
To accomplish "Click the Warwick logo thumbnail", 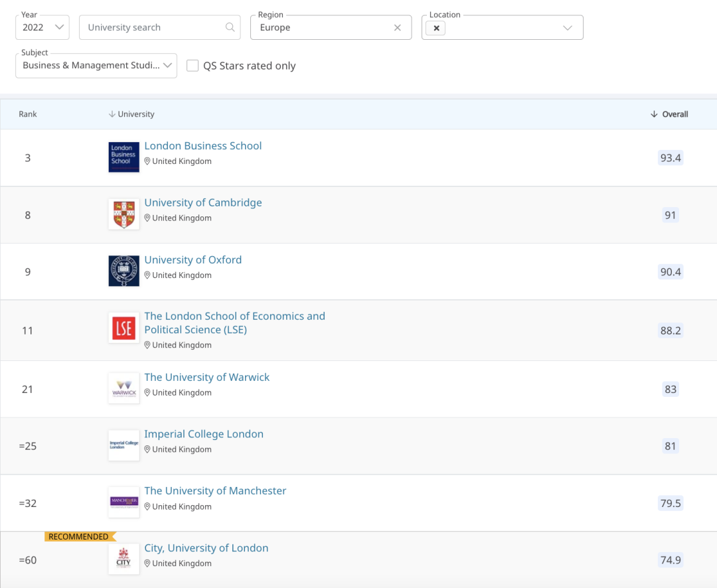I will [123, 388].
